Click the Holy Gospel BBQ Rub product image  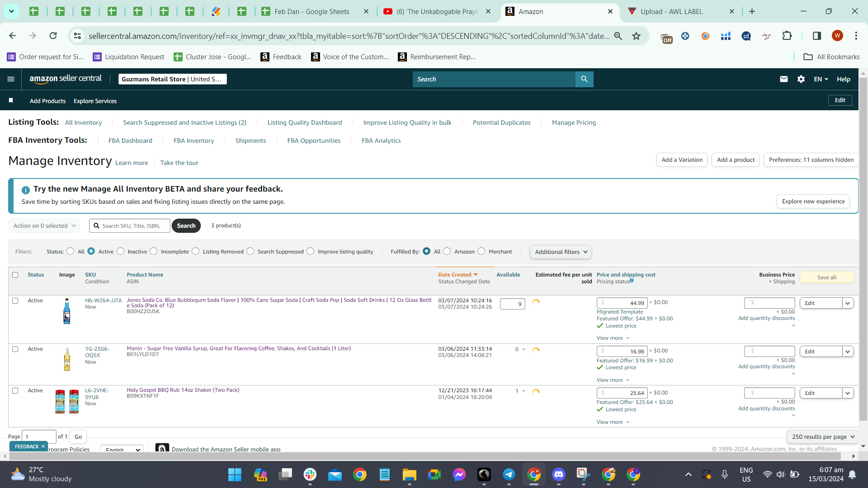coord(67,401)
